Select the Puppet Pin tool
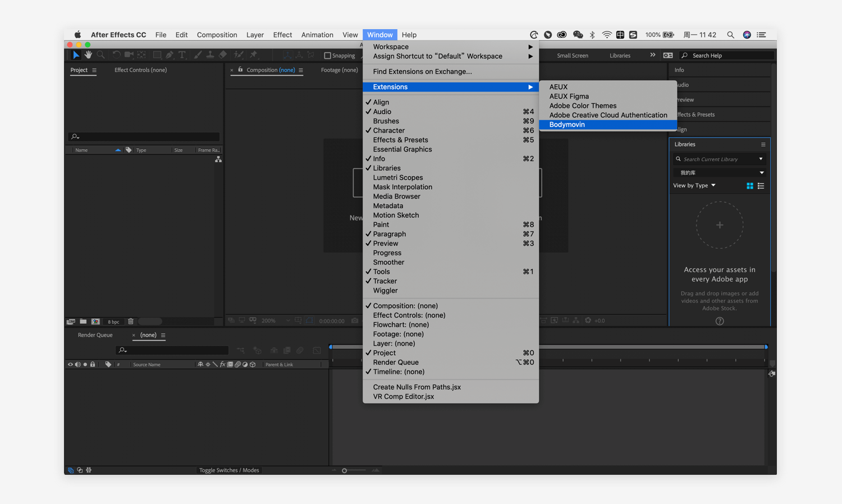842x504 pixels. click(x=254, y=55)
